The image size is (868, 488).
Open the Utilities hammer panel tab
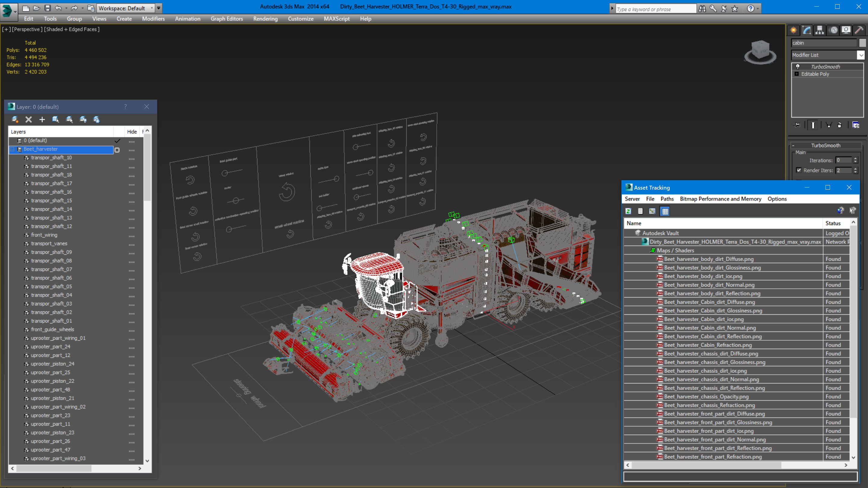click(x=859, y=30)
